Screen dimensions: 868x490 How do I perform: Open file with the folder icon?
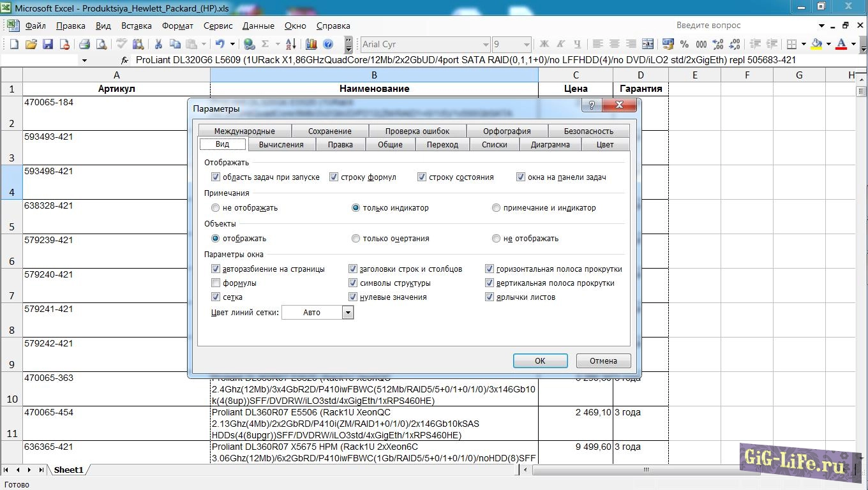click(x=31, y=44)
